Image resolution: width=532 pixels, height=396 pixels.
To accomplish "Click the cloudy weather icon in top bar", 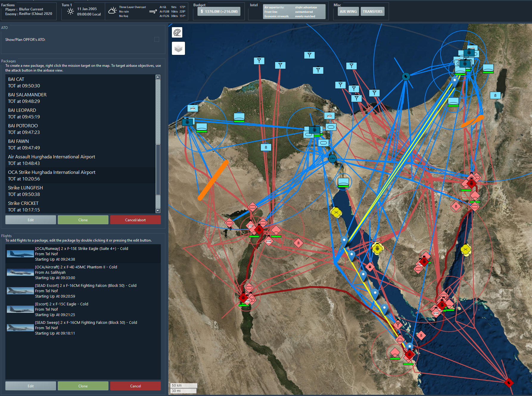I will (x=112, y=11).
